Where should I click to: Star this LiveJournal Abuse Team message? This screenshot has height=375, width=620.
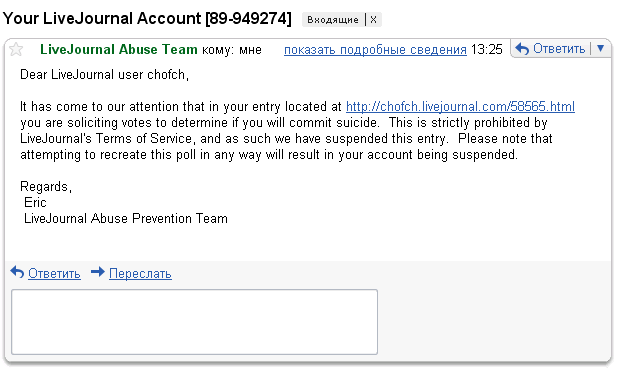(x=16, y=50)
